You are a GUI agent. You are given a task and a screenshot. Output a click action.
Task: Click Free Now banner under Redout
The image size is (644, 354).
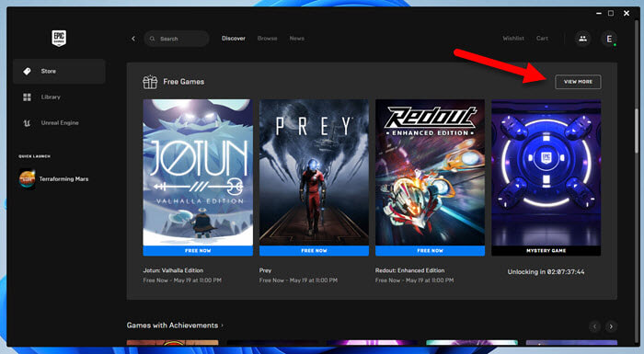(430, 250)
